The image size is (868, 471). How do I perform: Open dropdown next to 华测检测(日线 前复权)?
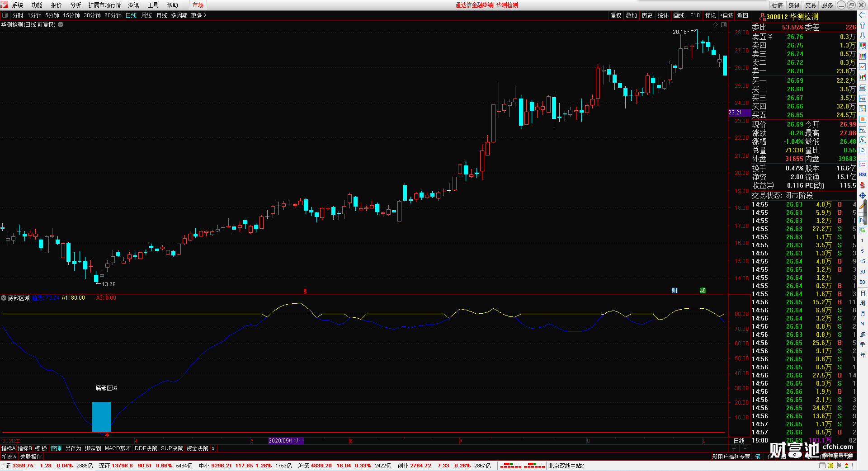[61, 24]
